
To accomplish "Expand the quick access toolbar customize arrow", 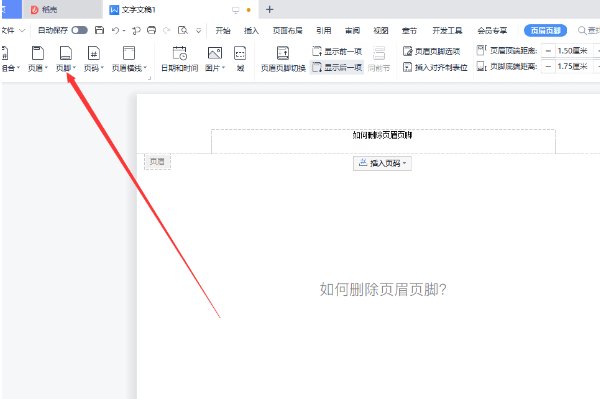I will [199, 31].
